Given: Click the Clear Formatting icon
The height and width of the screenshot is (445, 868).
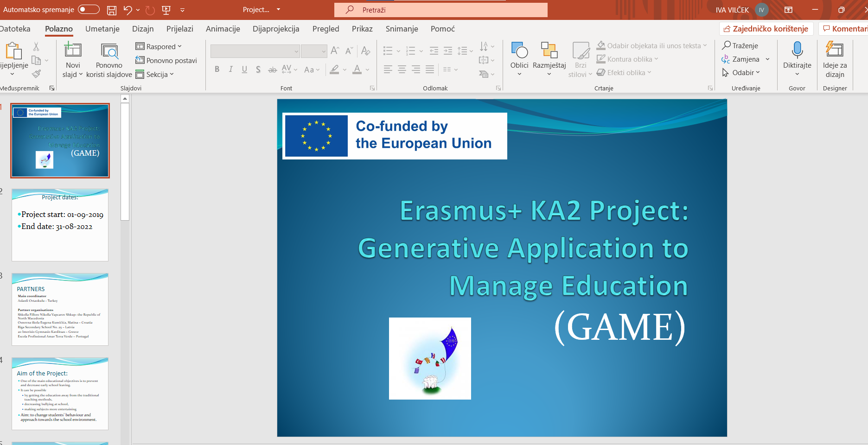Looking at the screenshot, I should click(366, 51).
